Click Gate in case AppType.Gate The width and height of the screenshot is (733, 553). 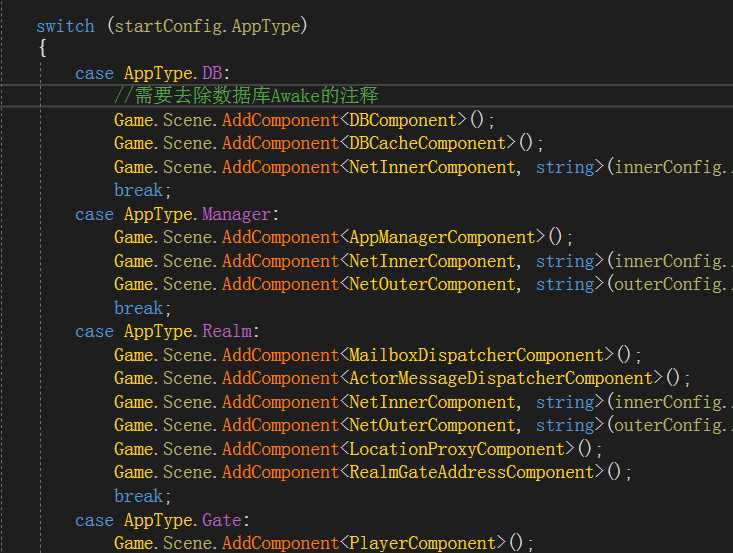pos(222,520)
